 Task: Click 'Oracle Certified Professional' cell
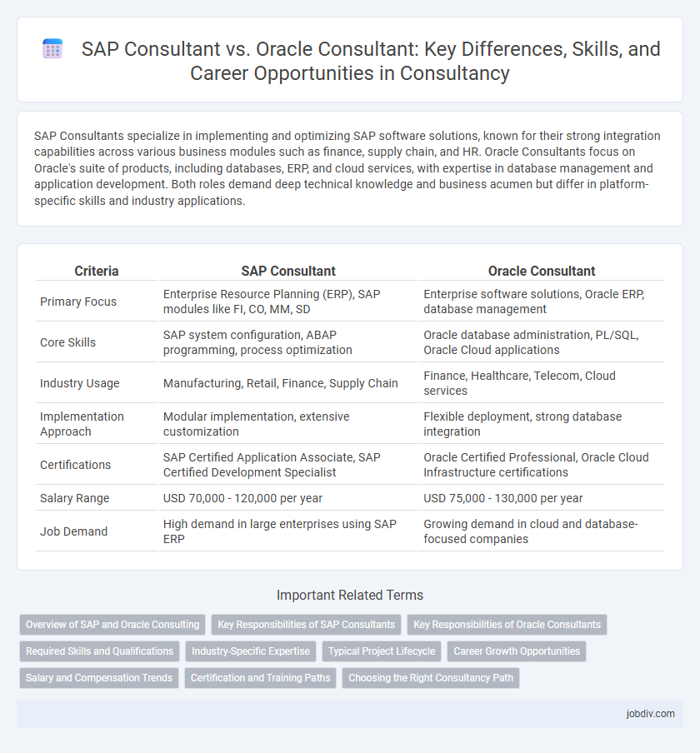coord(542,465)
